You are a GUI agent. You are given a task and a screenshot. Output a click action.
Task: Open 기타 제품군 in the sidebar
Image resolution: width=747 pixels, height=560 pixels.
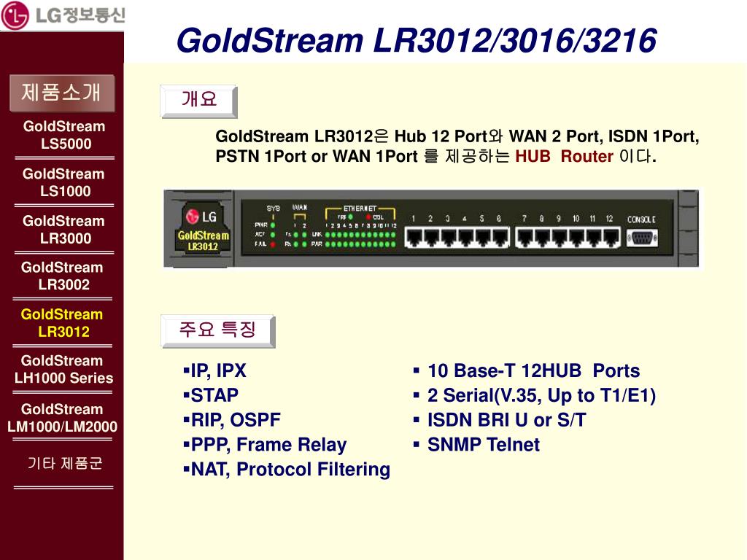(x=65, y=463)
